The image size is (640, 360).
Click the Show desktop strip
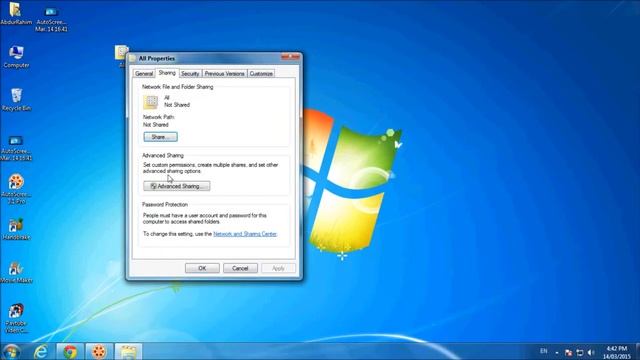point(637,351)
